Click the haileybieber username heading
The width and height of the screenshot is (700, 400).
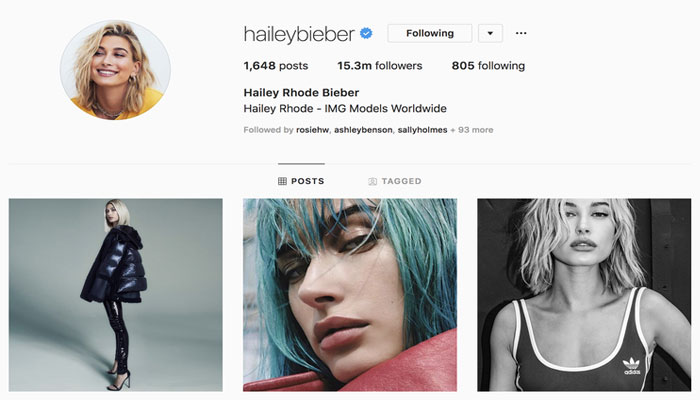[299, 34]
